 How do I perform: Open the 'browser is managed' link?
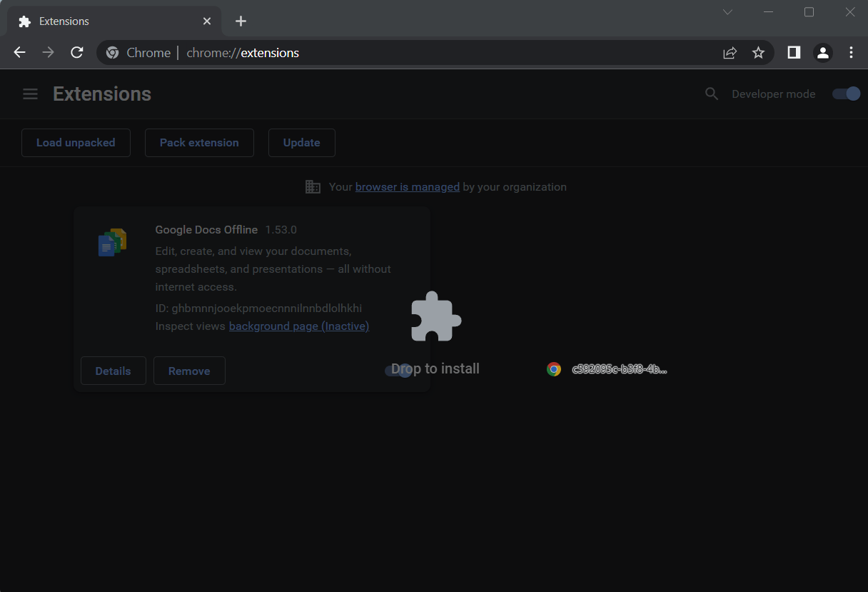pos(407,187)
